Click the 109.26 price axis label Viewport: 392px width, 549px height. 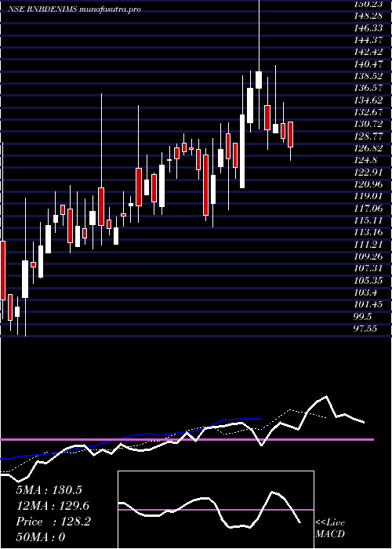(x=369, y=256)
